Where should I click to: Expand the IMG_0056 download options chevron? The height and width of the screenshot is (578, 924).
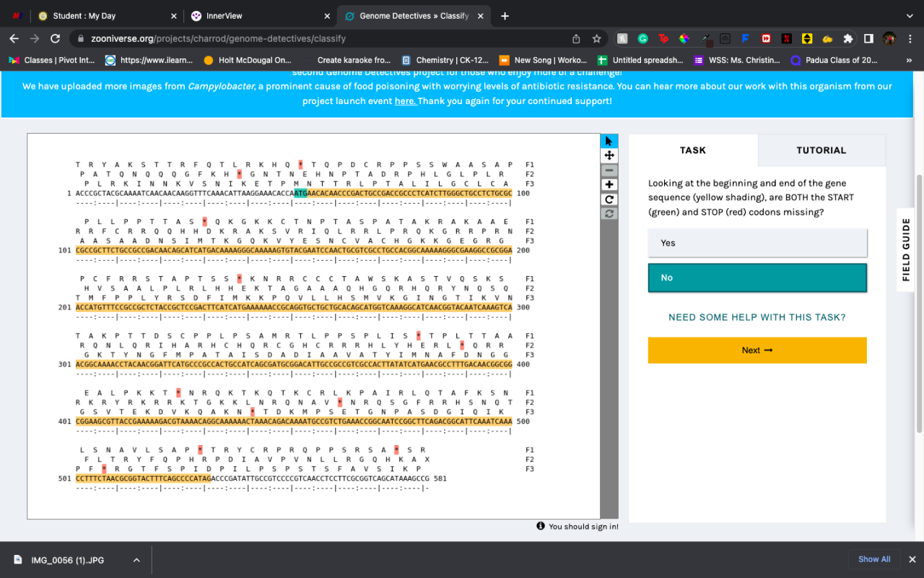136,560
